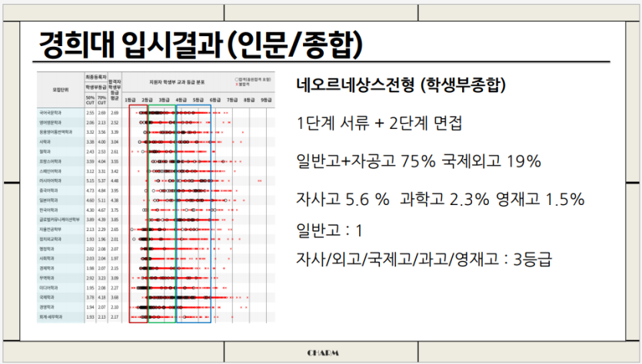642x364 pixels.
Task: Click the slide title 경희대 입시결과 (인문/종합)
Action: click(201, 45)
